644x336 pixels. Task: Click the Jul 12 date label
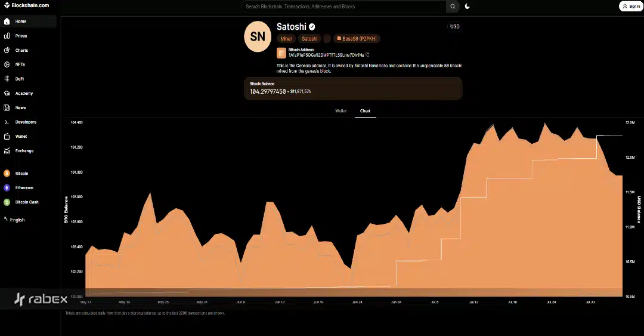click(473, 302)
